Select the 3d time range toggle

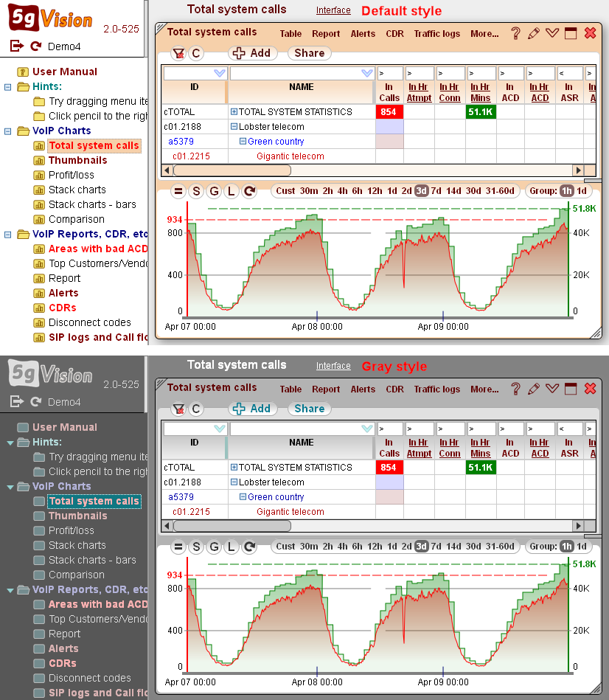coord(421,190)
